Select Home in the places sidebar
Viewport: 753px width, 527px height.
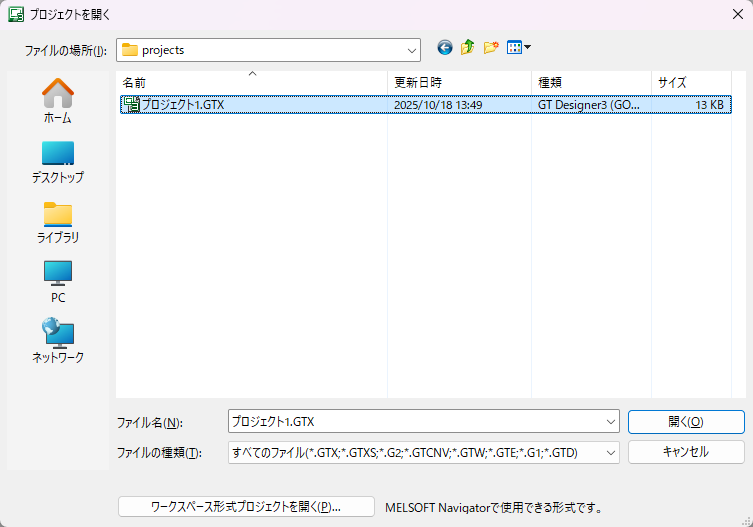click(x=57, y=101)
